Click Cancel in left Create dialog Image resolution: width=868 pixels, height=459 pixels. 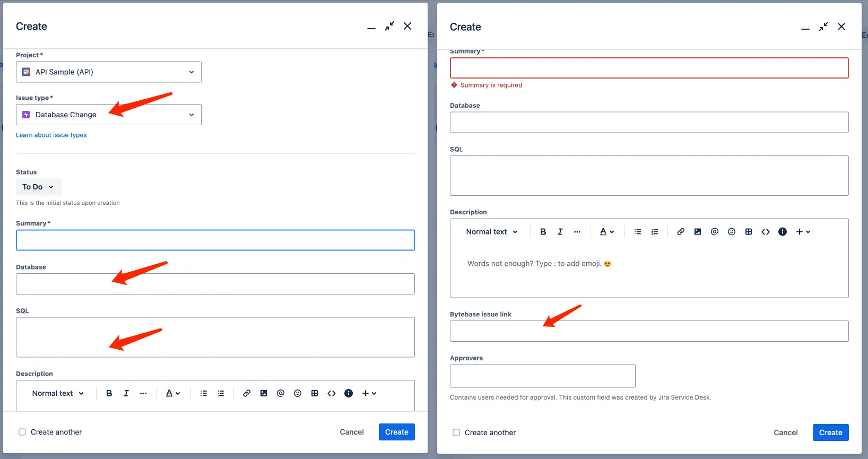pyautogui.click(x=352, y=432)
